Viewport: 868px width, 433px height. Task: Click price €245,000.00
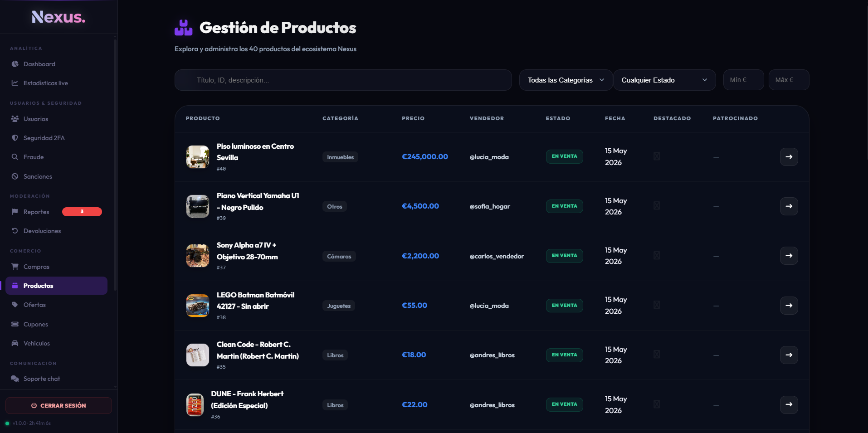tap(425, 156)
